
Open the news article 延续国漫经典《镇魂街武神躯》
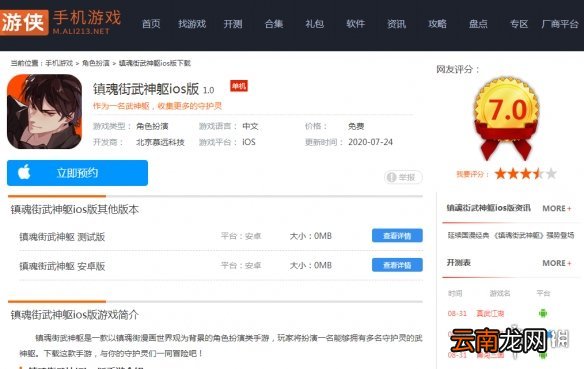click(x=511, y=235)
